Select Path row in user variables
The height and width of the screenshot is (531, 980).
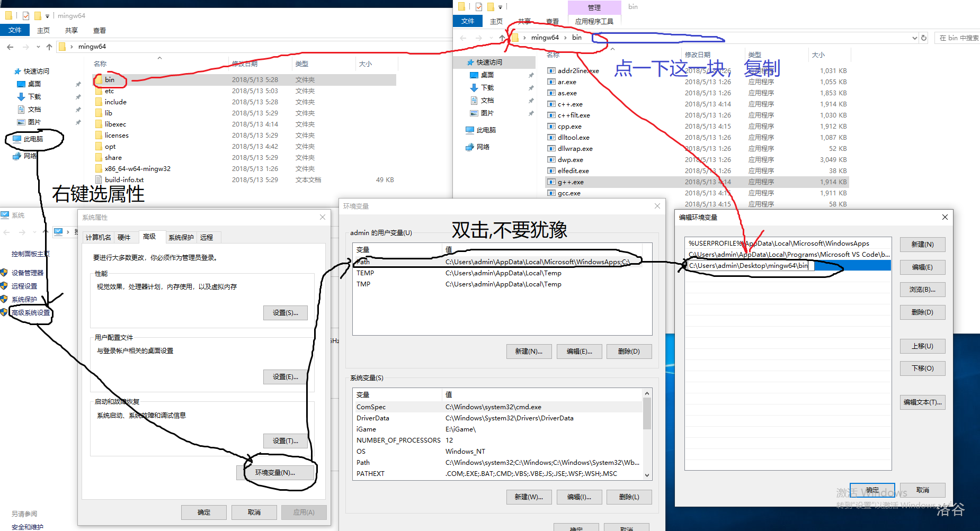pyautogui.click(x=497, y=262)
